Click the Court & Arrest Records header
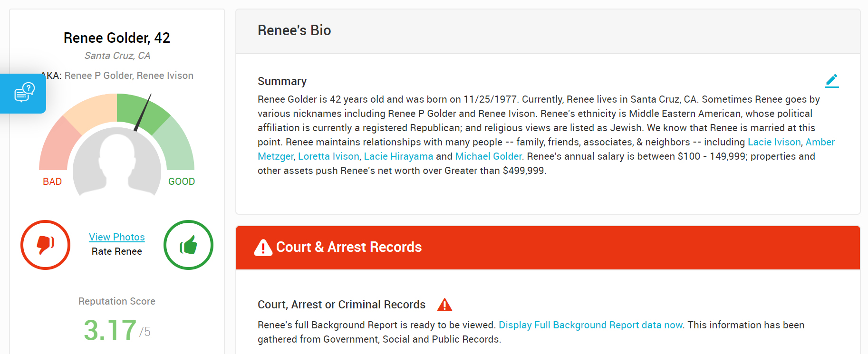868x354 pixels. coord(349,247)
